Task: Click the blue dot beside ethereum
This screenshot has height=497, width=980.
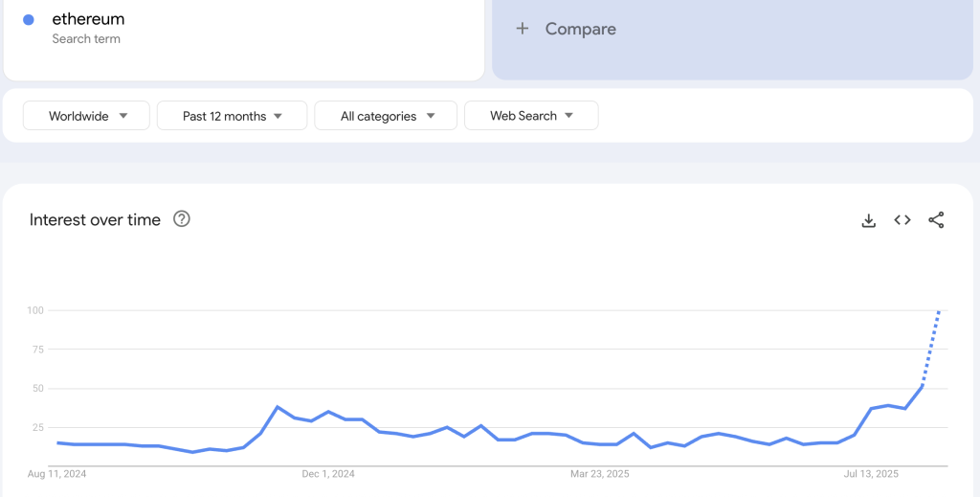Action: [x=29, y=20]
